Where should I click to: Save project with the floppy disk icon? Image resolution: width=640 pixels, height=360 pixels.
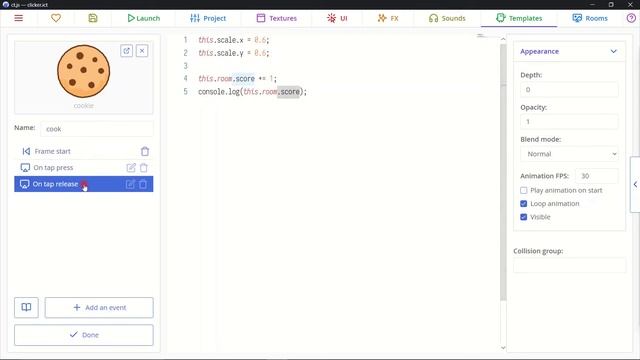click(x=93, y=18)
